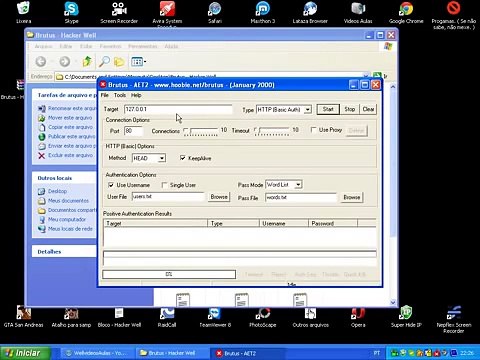Toggle the Use Username checkbox
Image resolution: width=480 pixels, height=360 pixels.
coord(111,185)
